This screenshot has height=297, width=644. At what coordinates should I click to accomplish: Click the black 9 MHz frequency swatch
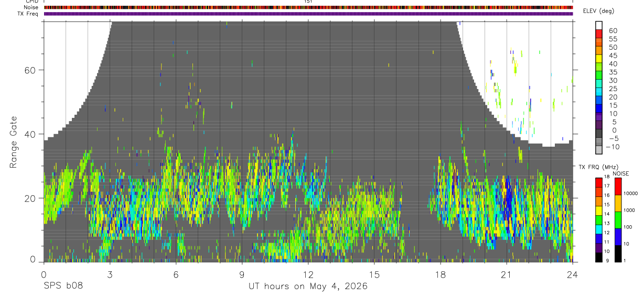tap(598, 258)
